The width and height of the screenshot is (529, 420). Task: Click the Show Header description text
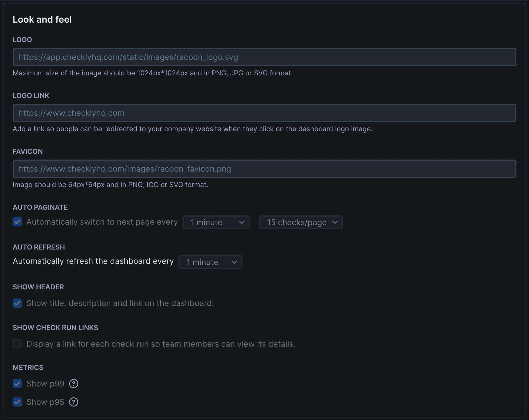click(120, 303)
